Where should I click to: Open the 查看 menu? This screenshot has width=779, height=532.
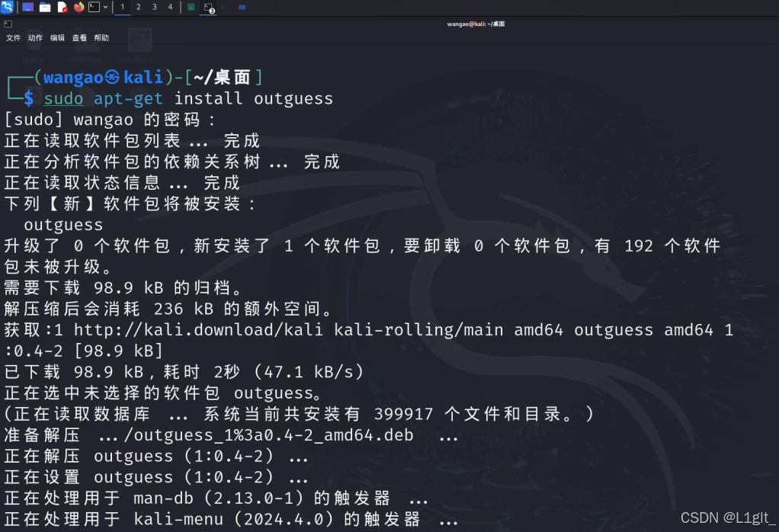(x=79, y=37)
